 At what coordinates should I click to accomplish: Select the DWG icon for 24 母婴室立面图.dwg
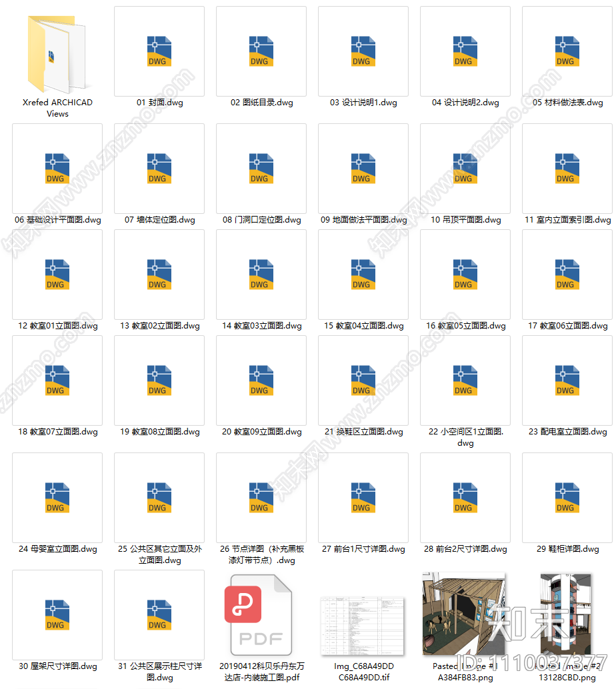(x=57, y=498)
